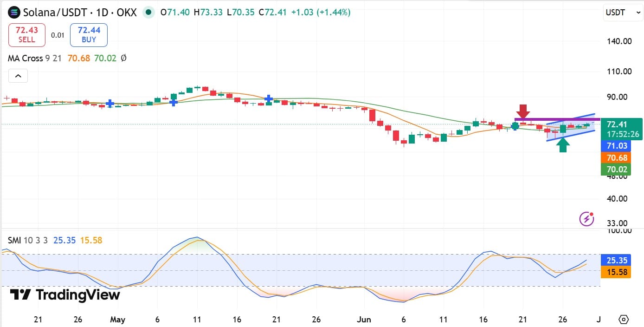
Task: Click the open price O71.40 in header
Action: coord(175,13)
